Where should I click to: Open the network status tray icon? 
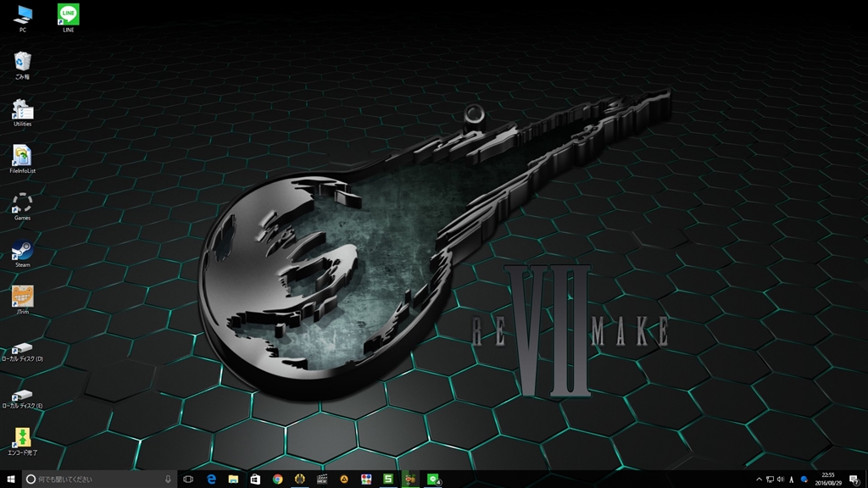pos(770,480)
